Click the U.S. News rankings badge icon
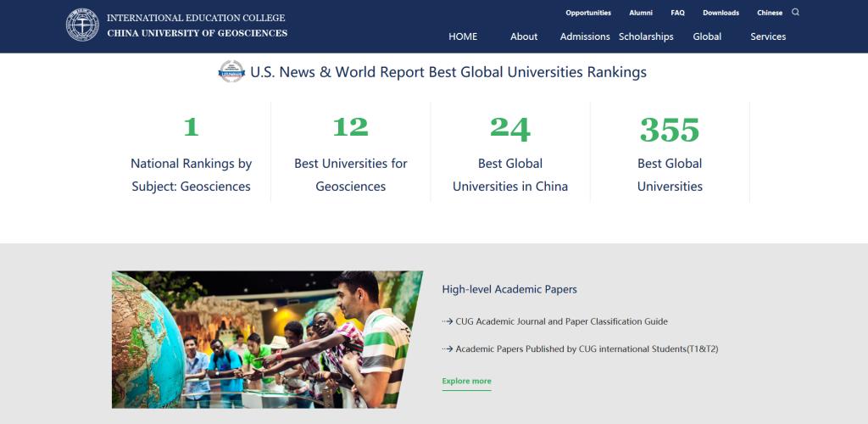Image resolution: width=868 pixels, height=424 pixels. (x=231, y=72)
